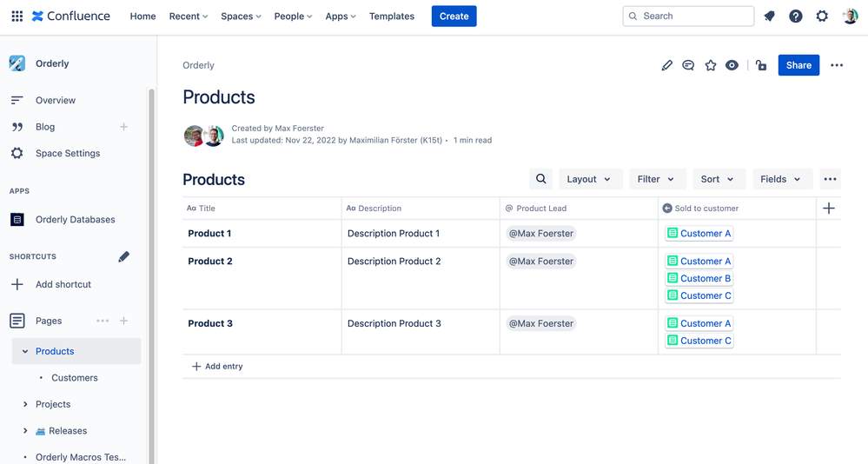868x464 pixels.
Task: Click the Create button
Action: point(454,16)
